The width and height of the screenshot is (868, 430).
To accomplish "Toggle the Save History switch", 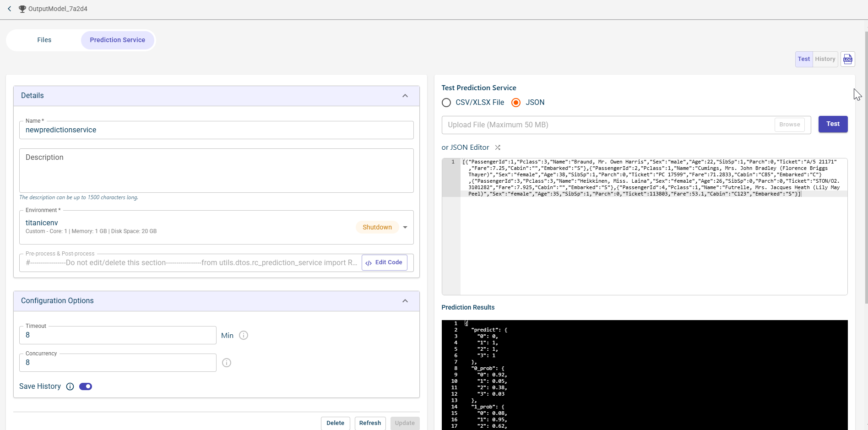I will [86, 386].
